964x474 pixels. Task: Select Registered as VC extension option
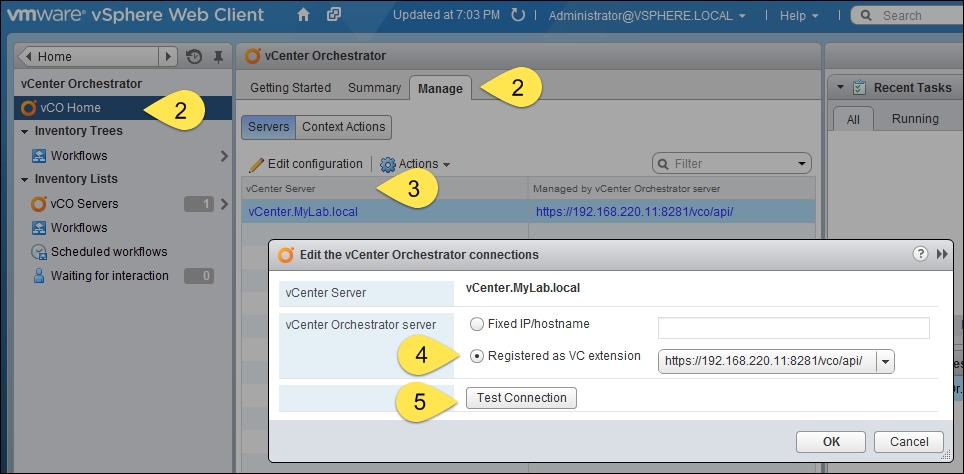pos(477,356)
